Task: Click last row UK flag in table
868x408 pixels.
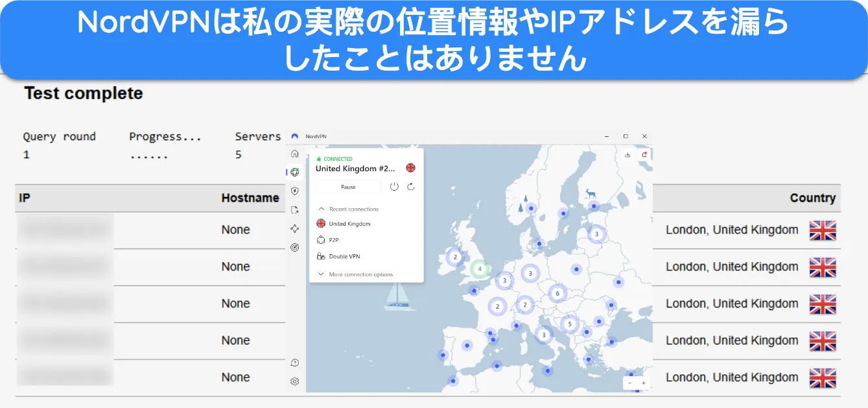Action: pos(823,378)
